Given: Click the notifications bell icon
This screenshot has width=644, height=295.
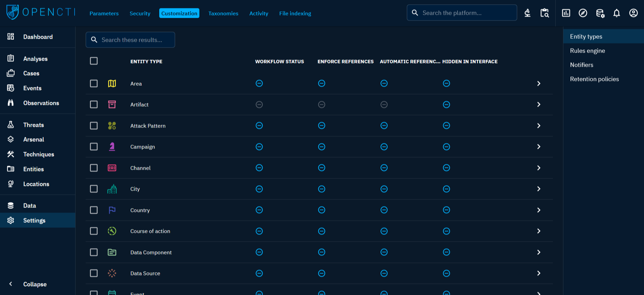Looking at the screenshot, I should click(616, 13).
